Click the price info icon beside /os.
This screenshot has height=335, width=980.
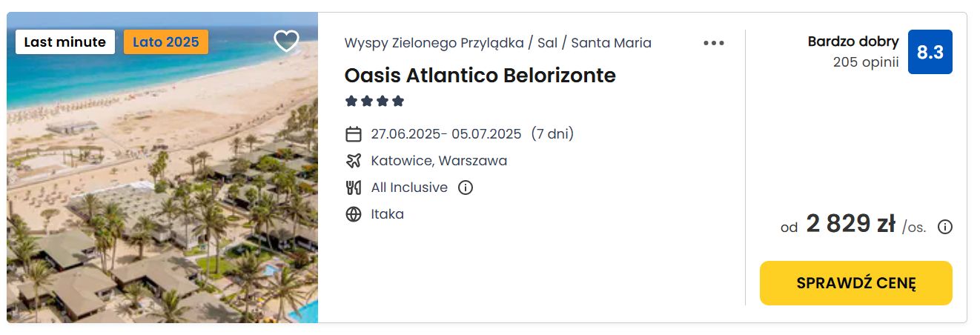945,227
